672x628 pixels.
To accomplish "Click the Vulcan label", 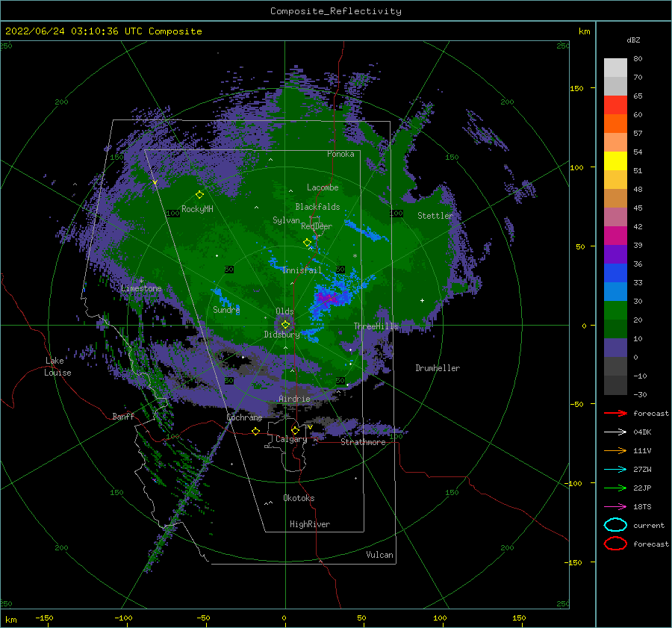I will 379,555.
